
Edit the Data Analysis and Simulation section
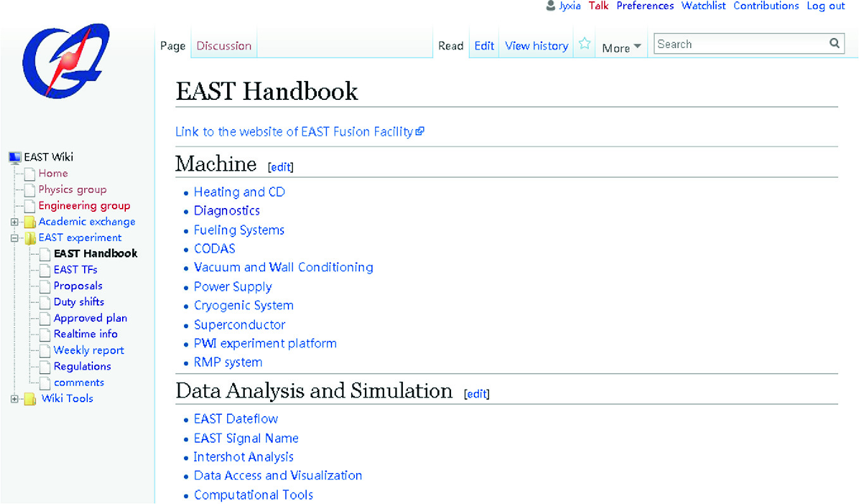point(477,394)
